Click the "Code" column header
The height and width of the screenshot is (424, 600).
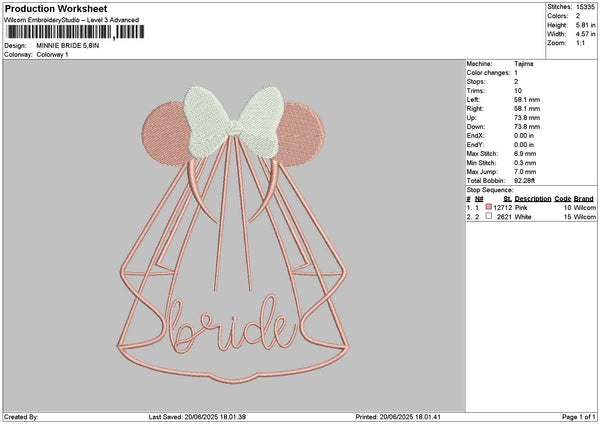click(x=563, y=198)
